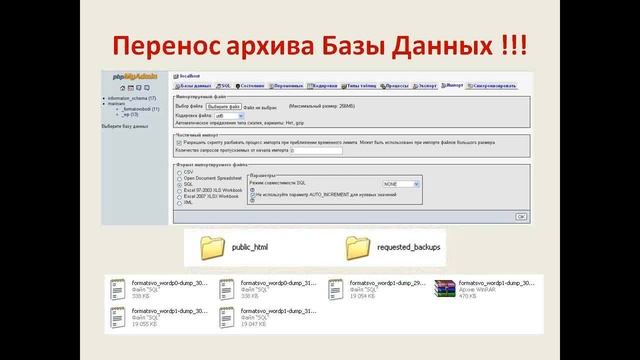This screenshot has height=360, width=640.
Task: Select Open Document Spreadsheet format
Action: coord(179,179)
